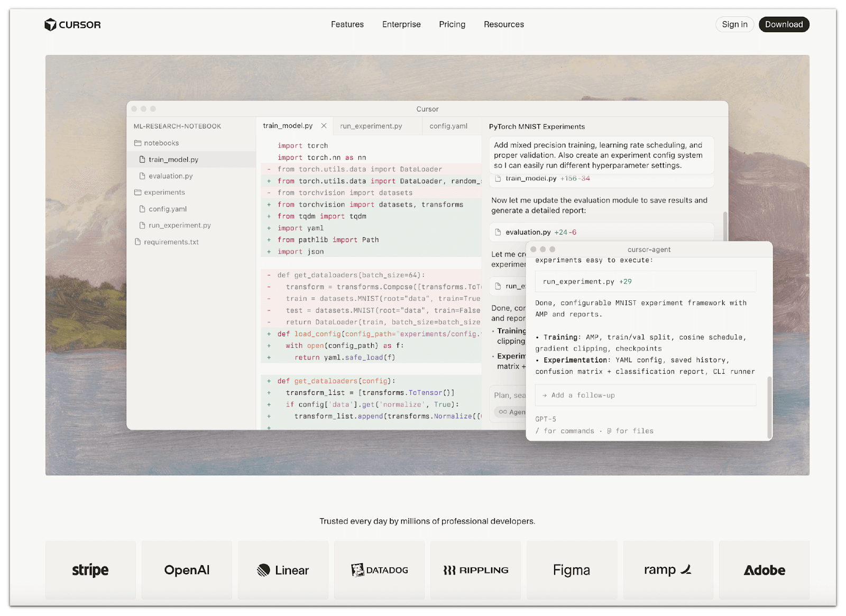
Task: Click the file icon next to requirements.txt
Action: pos(137,242)
